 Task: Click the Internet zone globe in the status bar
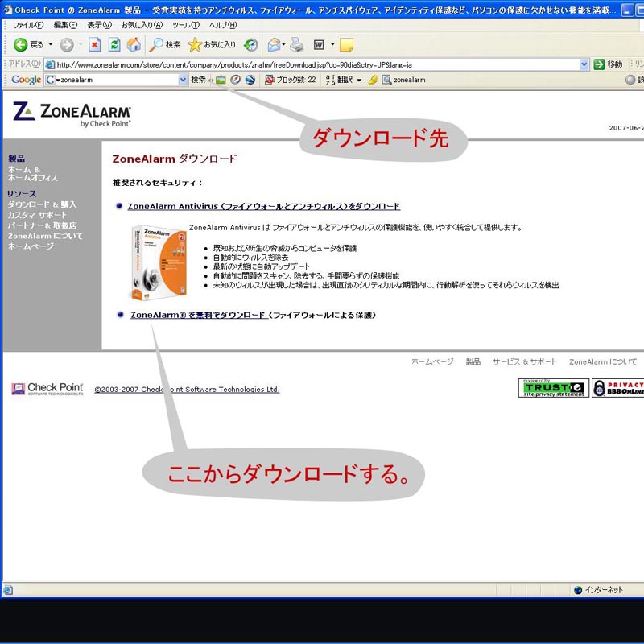tap(578, 590)
